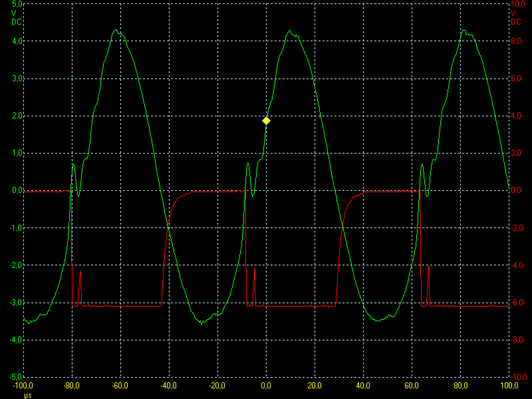Image resolution: width=532 pixels, height=399 pixels.
Task: Click the red 0,0 voltage axis label
Action: 516,190
